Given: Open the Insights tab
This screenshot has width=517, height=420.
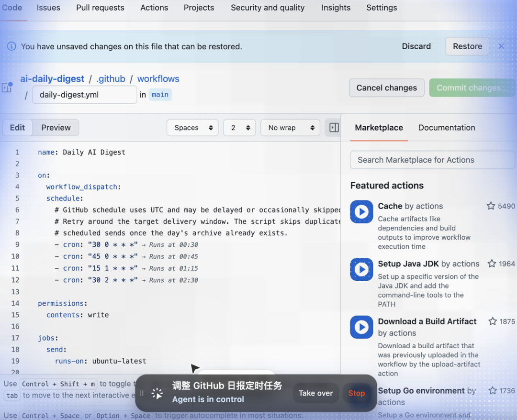Looking at the screenshot, I should [336, 8].
